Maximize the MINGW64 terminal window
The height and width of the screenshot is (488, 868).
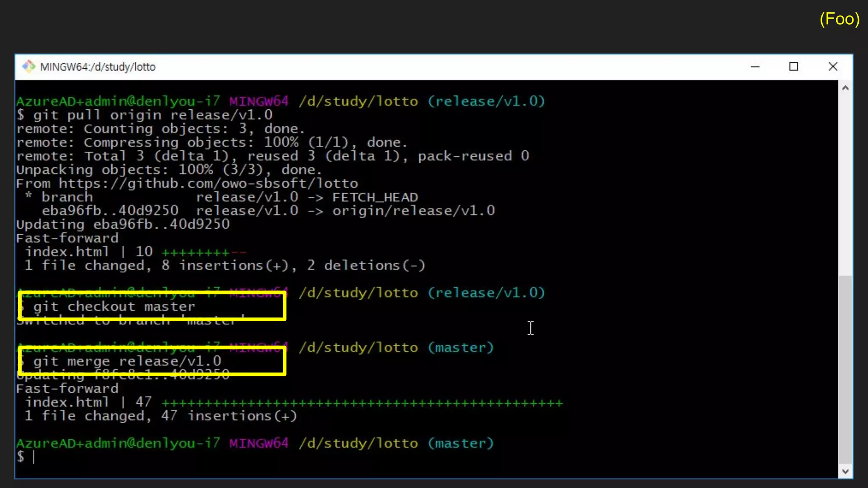[793, 67]
